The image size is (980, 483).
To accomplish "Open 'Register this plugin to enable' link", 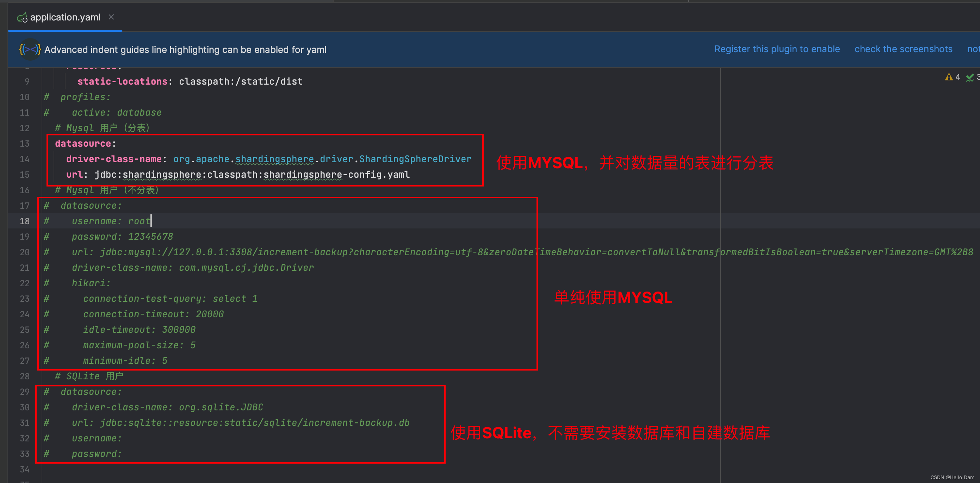I will click(777, 49).
